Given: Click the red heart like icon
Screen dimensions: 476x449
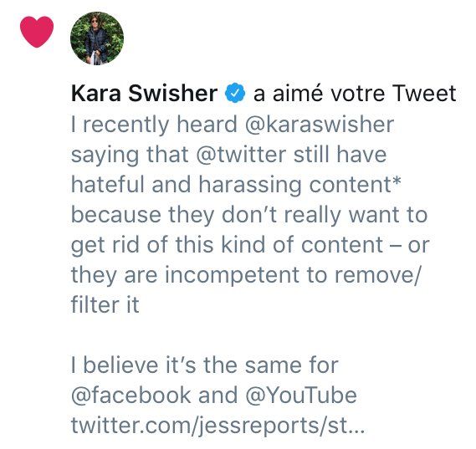Looking at the screenshot, I should point(37,32).
